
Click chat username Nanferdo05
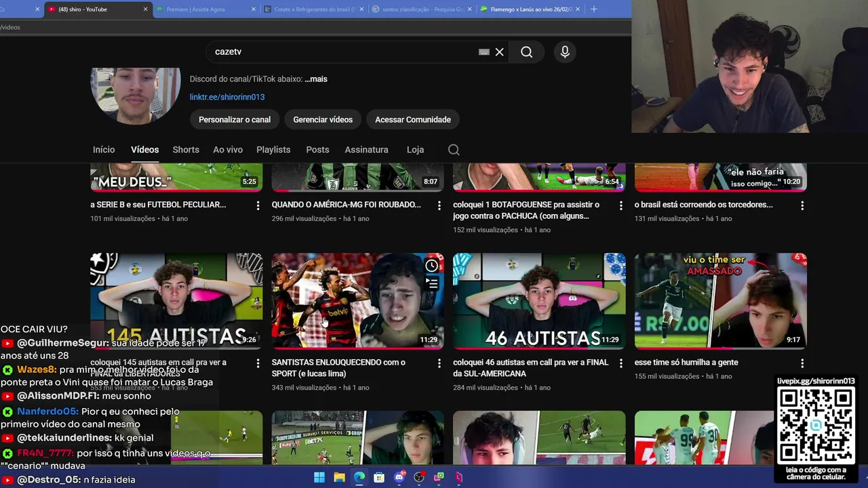(x=47, y=411)
